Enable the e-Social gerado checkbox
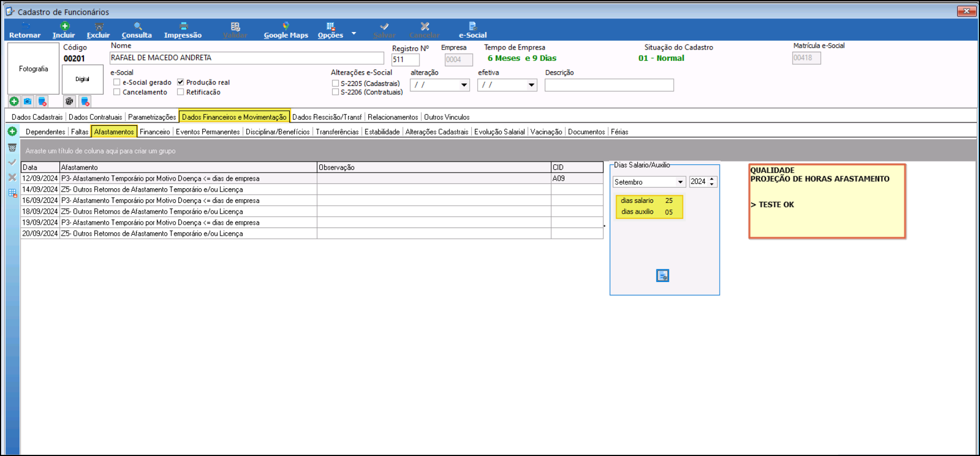 (x=117, y=82)
